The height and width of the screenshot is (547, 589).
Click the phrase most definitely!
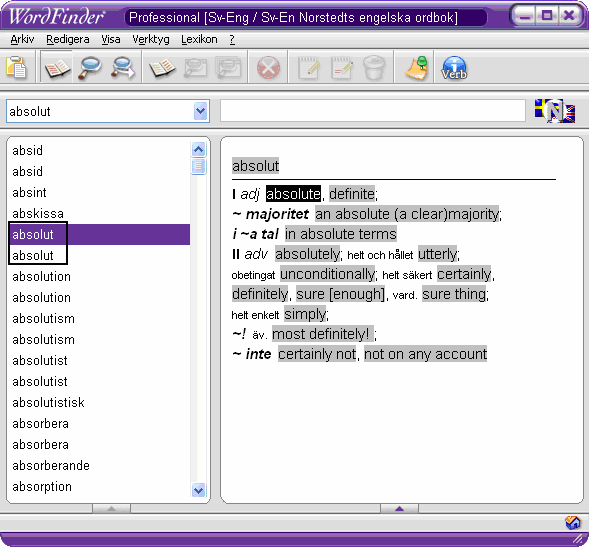pos(323,334)
